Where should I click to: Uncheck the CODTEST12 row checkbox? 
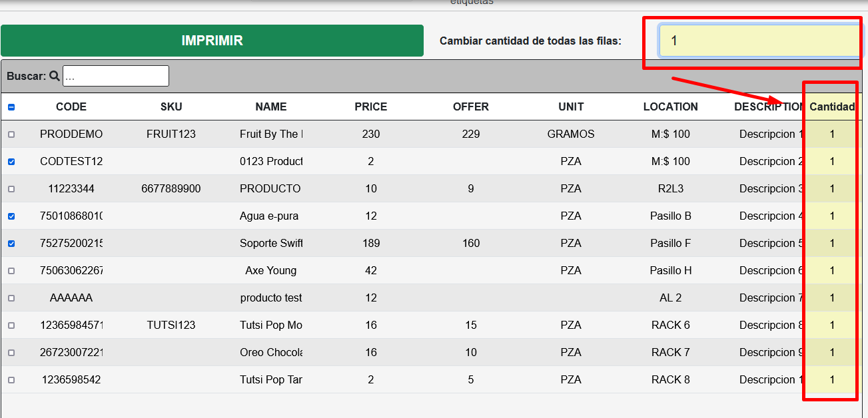[11, 162]
